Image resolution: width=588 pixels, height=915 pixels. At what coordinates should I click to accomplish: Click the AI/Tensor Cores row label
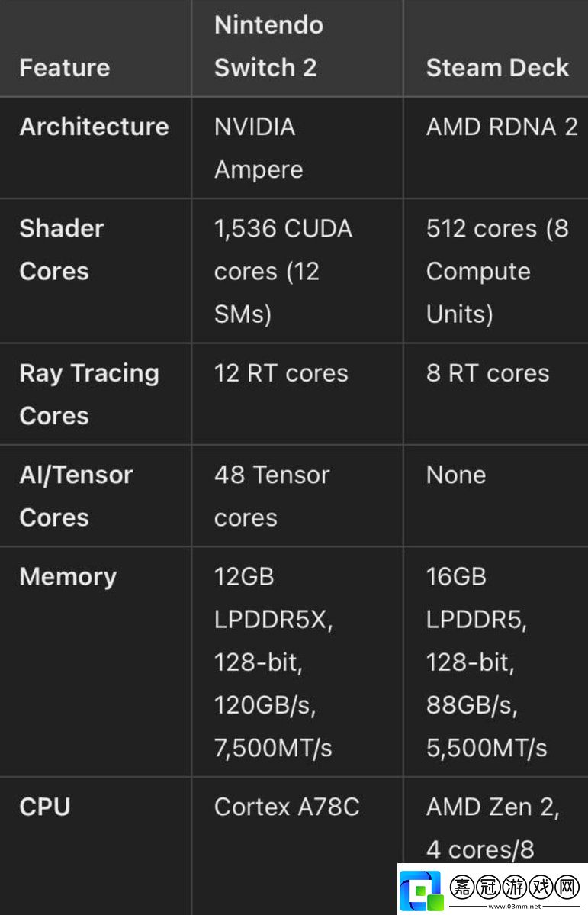(76, 496)
